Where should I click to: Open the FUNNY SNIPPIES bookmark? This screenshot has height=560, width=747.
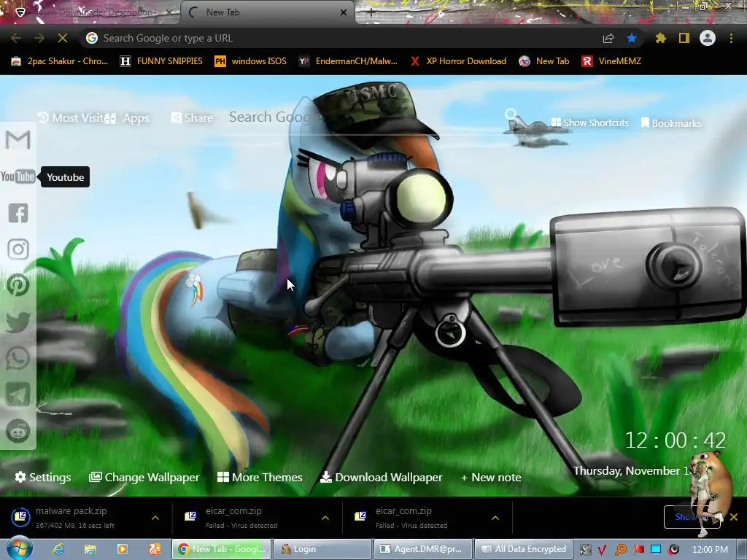pyautogui.click(x=161, y=61)
